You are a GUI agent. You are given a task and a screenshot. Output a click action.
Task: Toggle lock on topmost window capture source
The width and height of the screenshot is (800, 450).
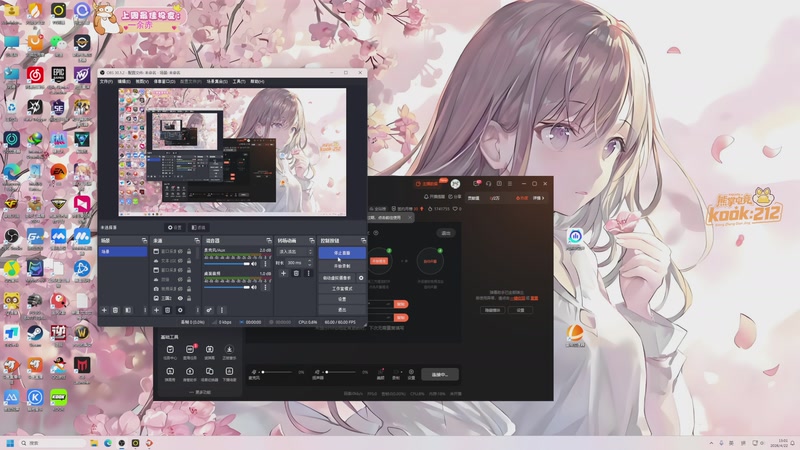[x=189, y=252]
